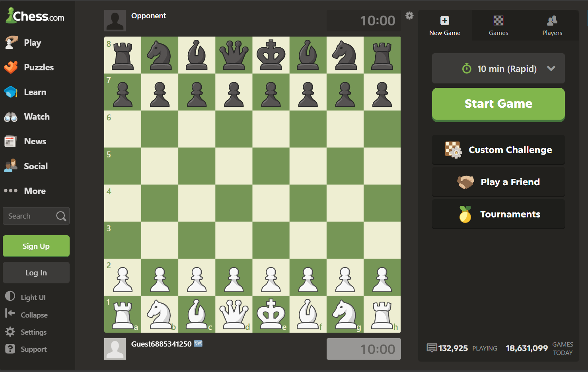Select the black knight on b8

point(160,55)
